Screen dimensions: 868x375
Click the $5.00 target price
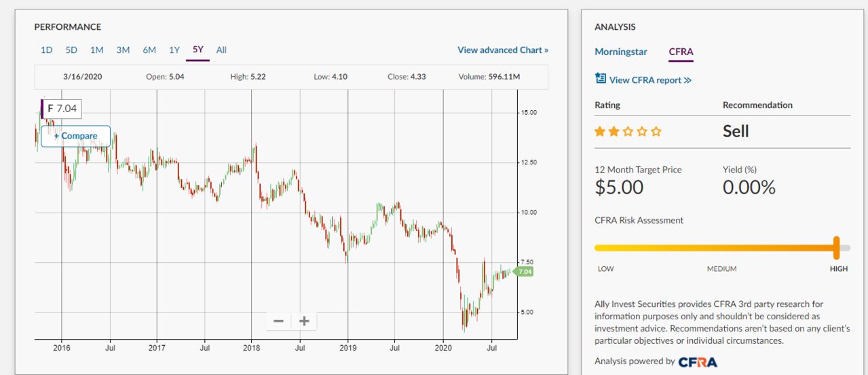pyautogui.click(x=619, y=187)
